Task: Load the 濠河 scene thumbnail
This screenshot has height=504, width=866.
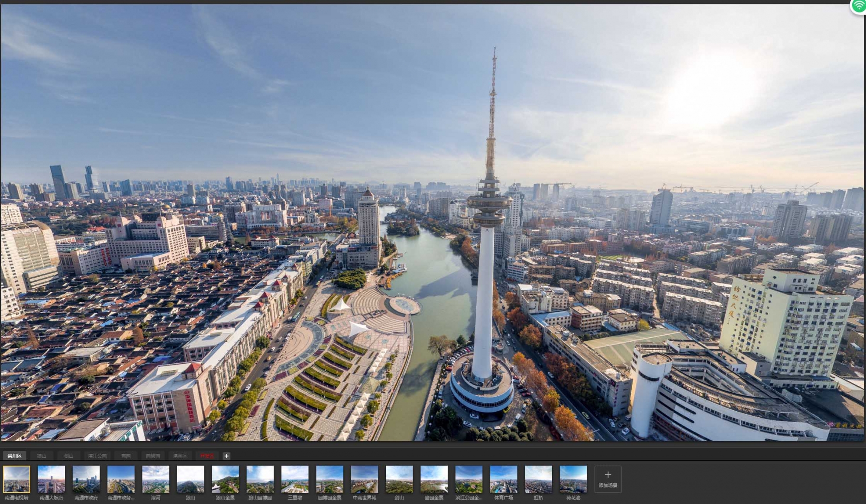Action: 155,479
